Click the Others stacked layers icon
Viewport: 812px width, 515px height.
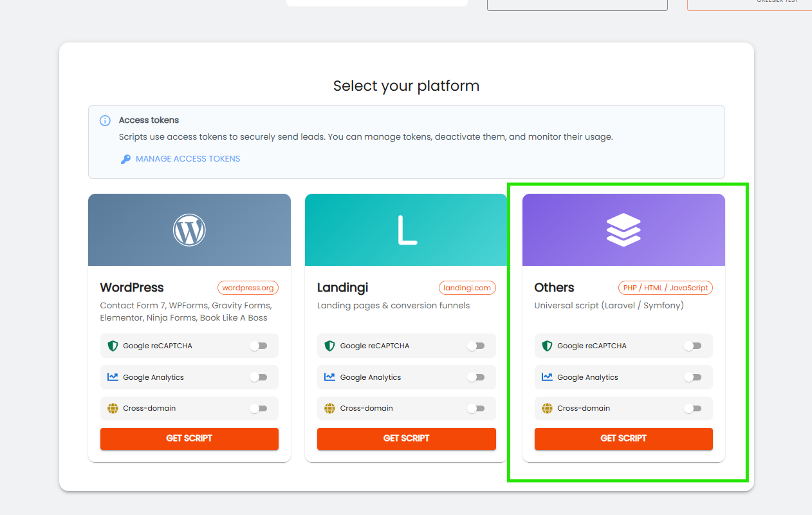623,230
